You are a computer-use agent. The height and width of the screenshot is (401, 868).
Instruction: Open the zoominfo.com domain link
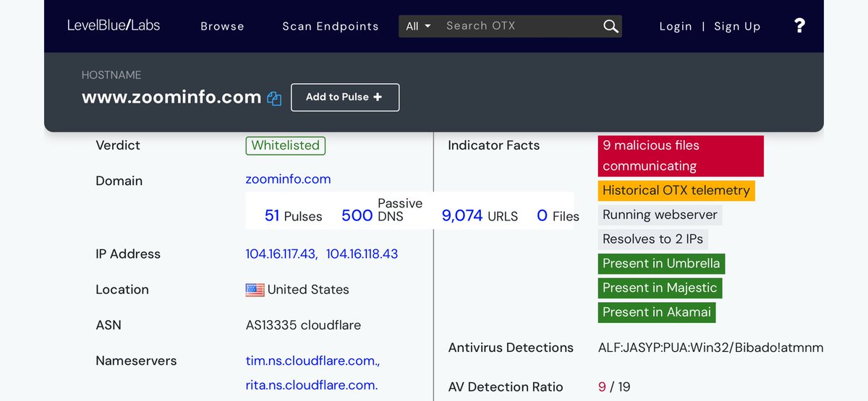[x=288, y=179]
